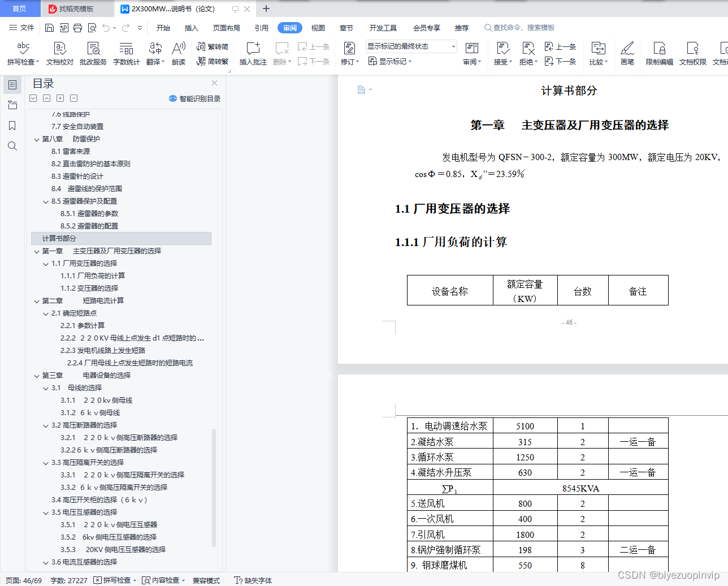
Task: Switch to the 插入 ribbon tab
Action: 192,28
